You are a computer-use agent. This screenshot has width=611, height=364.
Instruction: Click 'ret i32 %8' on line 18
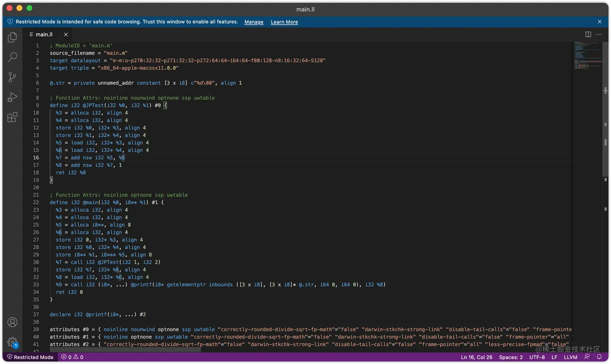point(71,173)
